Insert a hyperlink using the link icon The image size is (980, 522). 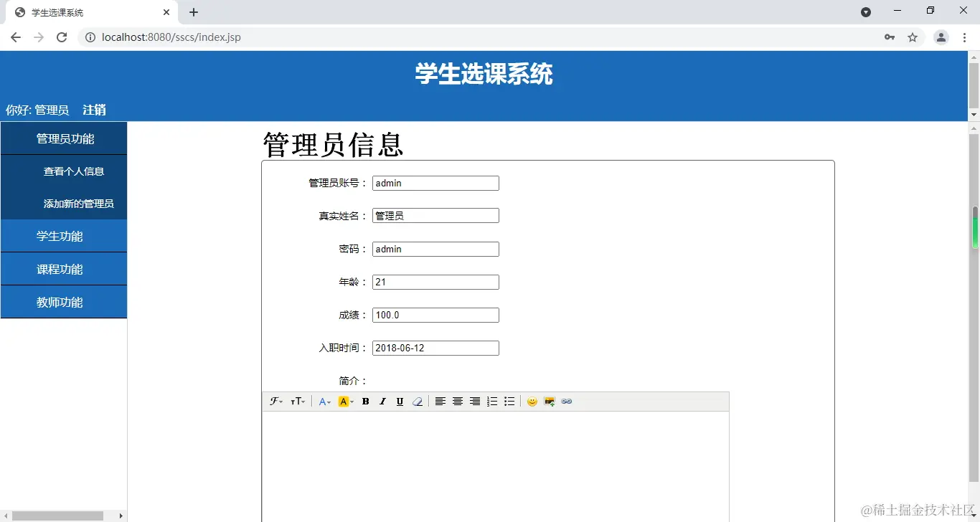tap(567, 401)
